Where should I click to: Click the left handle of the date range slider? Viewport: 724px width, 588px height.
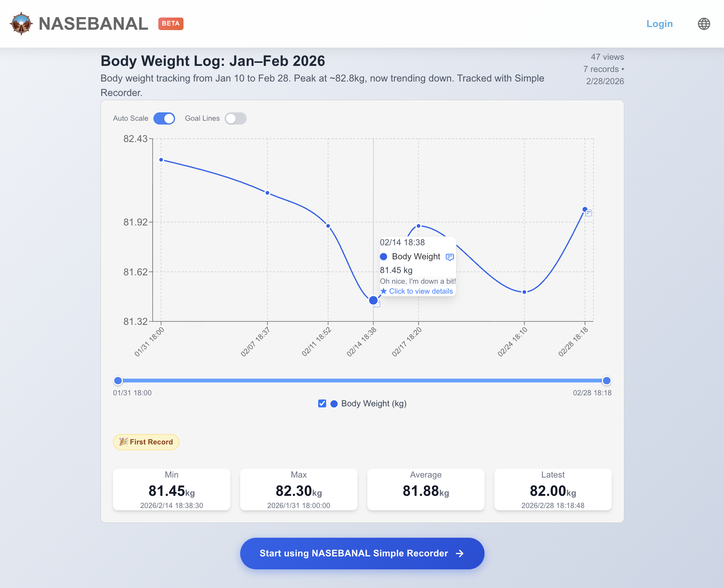point(118,380)
